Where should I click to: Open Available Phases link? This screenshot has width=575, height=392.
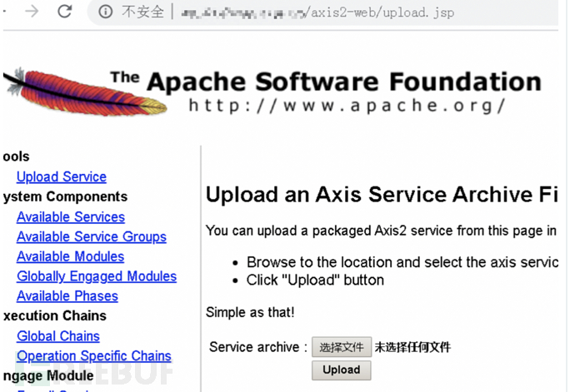click(x=67, y=296)
